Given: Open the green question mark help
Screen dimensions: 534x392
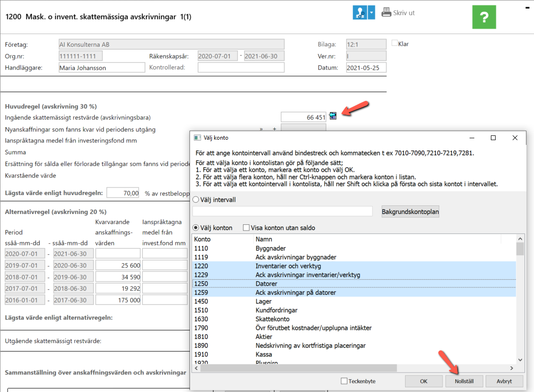Looking at the screenshot, I should [484, 17].
